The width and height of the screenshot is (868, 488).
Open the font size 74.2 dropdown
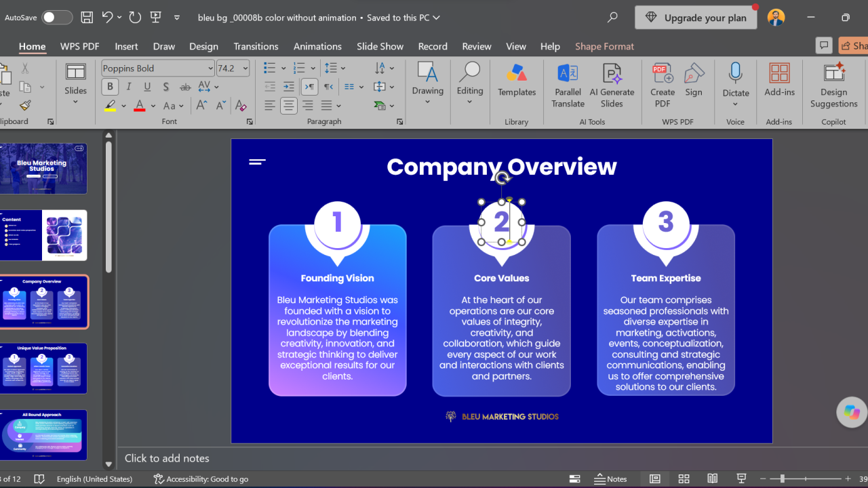[245, 68]
